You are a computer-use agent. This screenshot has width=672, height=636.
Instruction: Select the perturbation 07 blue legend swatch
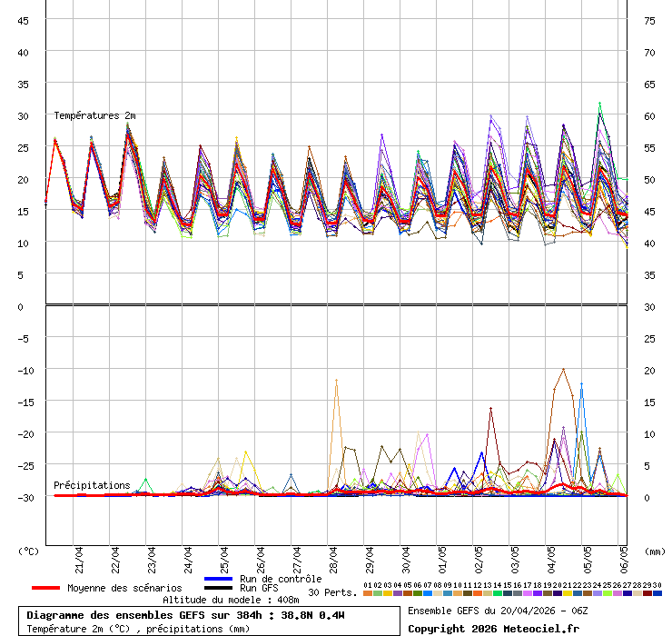tap(428, 593)
